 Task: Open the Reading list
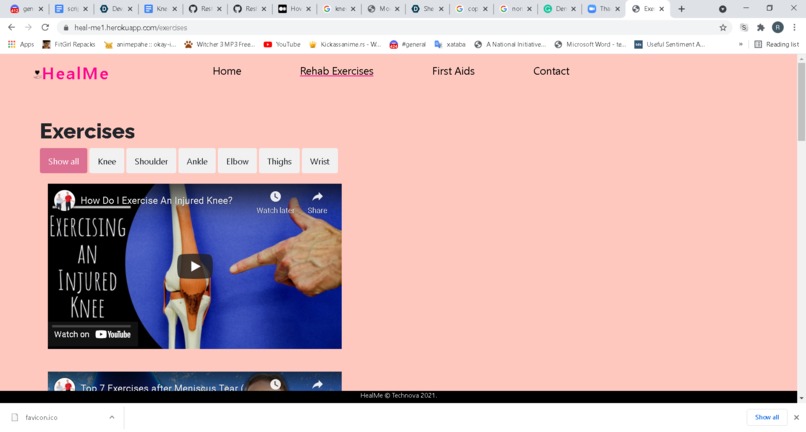(x=777, y=45)
